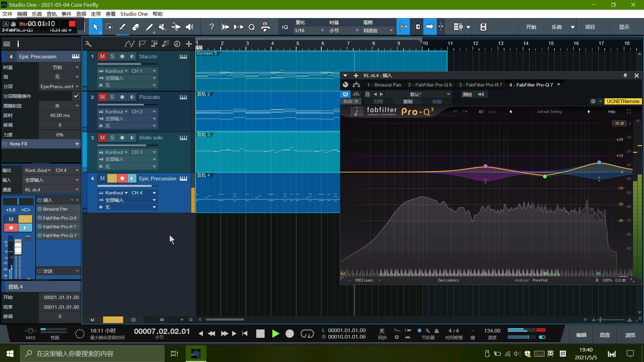Screen dimensions: 644x362
Task: Click Play in the transport bar
Action: (x=276, y=334)
